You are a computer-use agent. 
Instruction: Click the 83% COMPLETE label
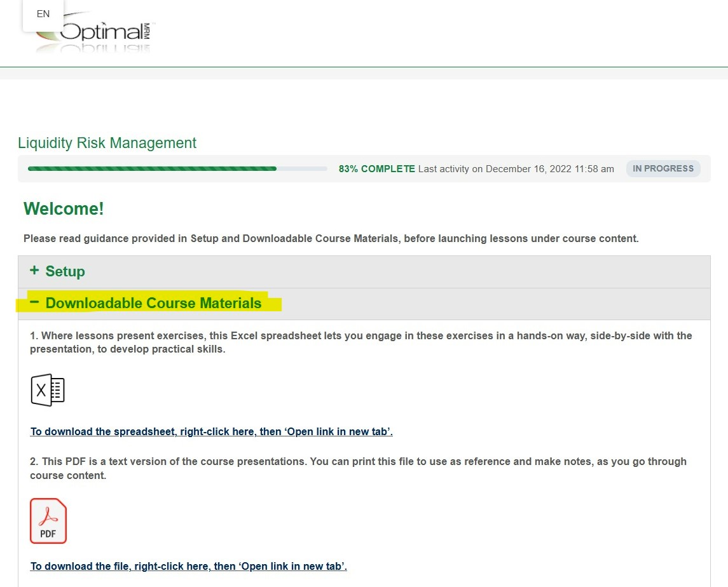(x=376, y=169)
